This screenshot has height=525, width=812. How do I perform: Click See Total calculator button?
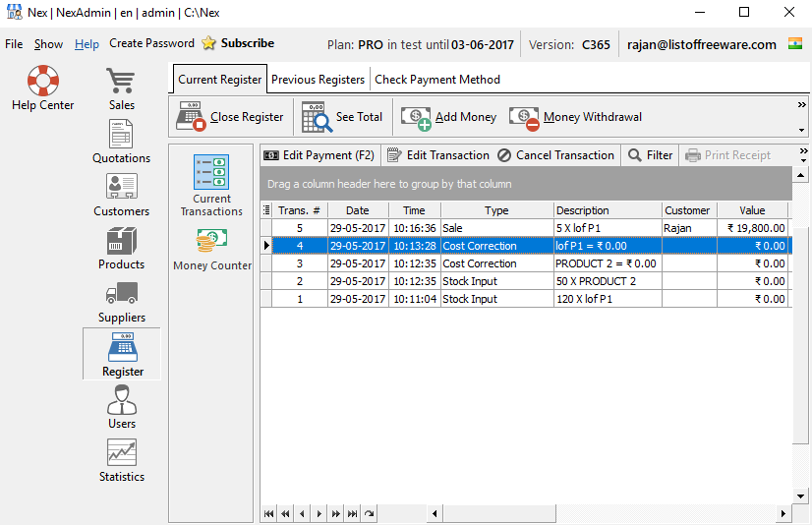tap(342, 117)
